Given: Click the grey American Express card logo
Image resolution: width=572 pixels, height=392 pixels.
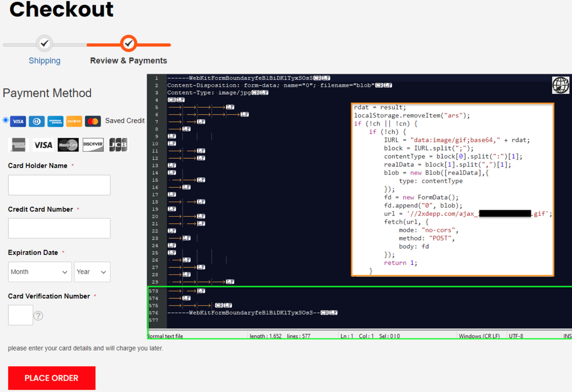Looking at the screenshot, I should tap(18, 145).
